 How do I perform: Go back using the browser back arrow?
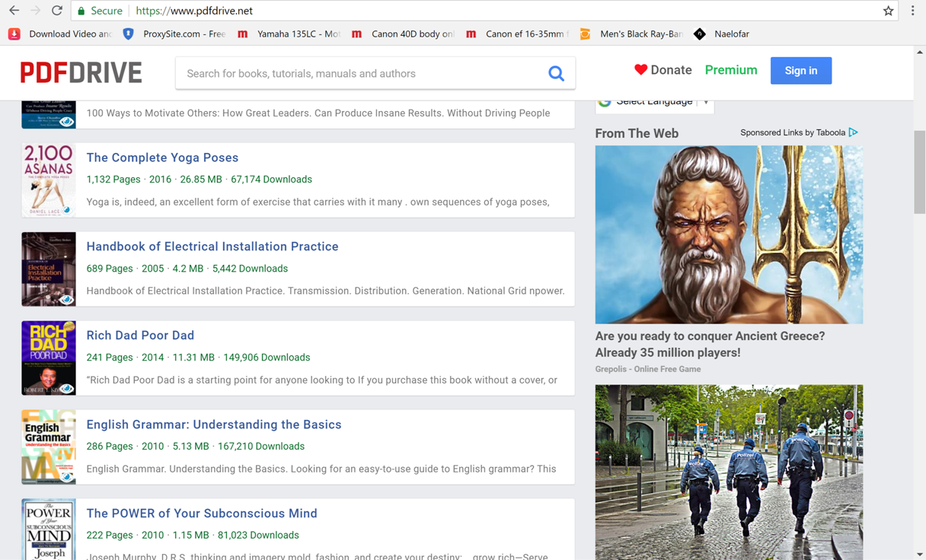pos(14,11)
